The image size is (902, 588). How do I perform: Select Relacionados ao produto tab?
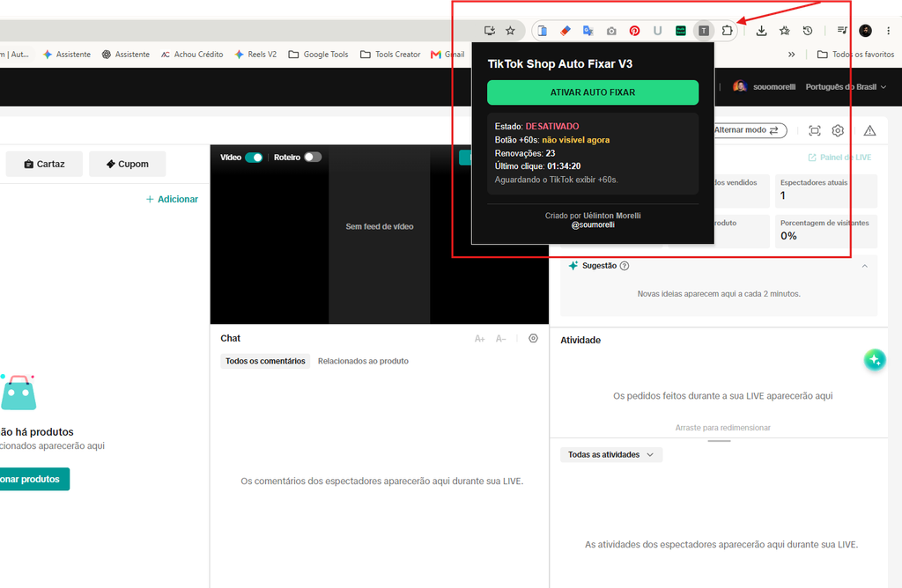pyautogui.click(x=363, y=361)
